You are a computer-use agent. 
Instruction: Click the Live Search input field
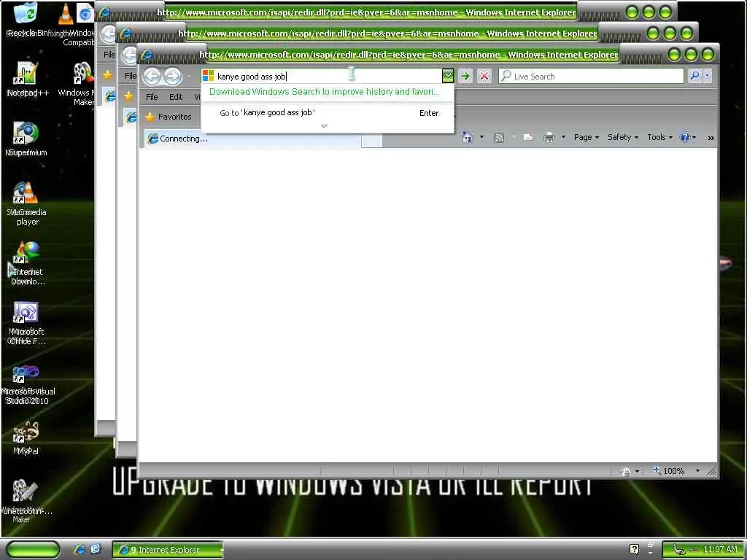tap(591, 76)
